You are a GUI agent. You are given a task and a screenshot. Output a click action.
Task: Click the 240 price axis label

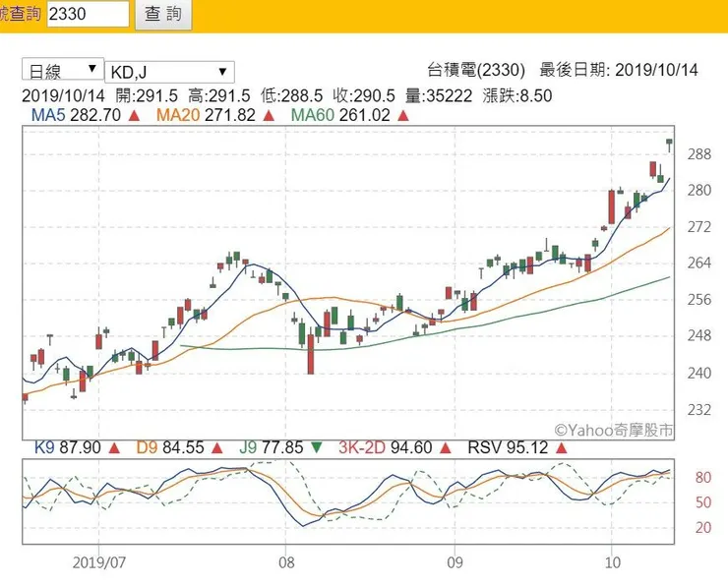[x=699, y=373]
